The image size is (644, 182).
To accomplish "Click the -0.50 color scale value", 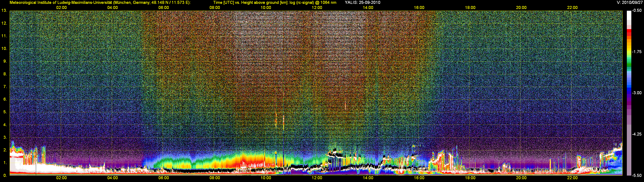I will coord(637,10).
